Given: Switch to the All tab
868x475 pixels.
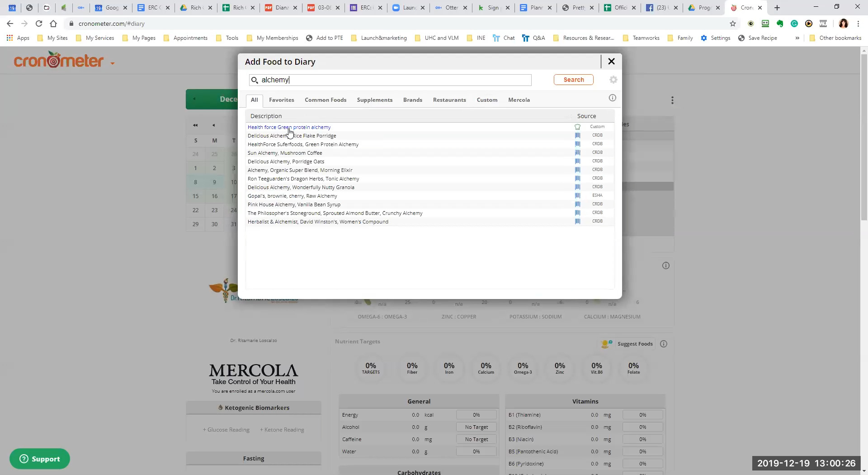Looking at the screenshot, I should [255, 100].
